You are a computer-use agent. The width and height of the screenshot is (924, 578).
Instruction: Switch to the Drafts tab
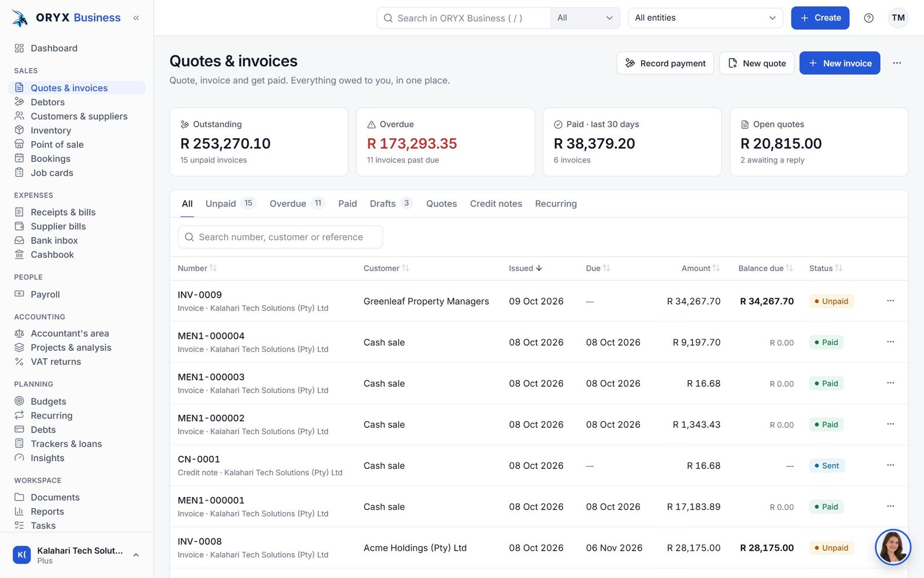pos(391,203)
